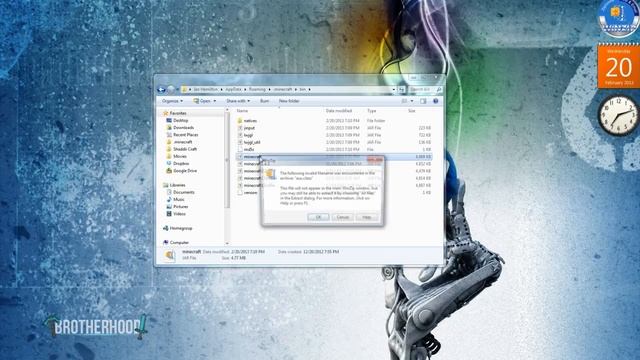Close the WinZip warning dialog
Screen dimensions: 640x360
(x=375, y=160)
